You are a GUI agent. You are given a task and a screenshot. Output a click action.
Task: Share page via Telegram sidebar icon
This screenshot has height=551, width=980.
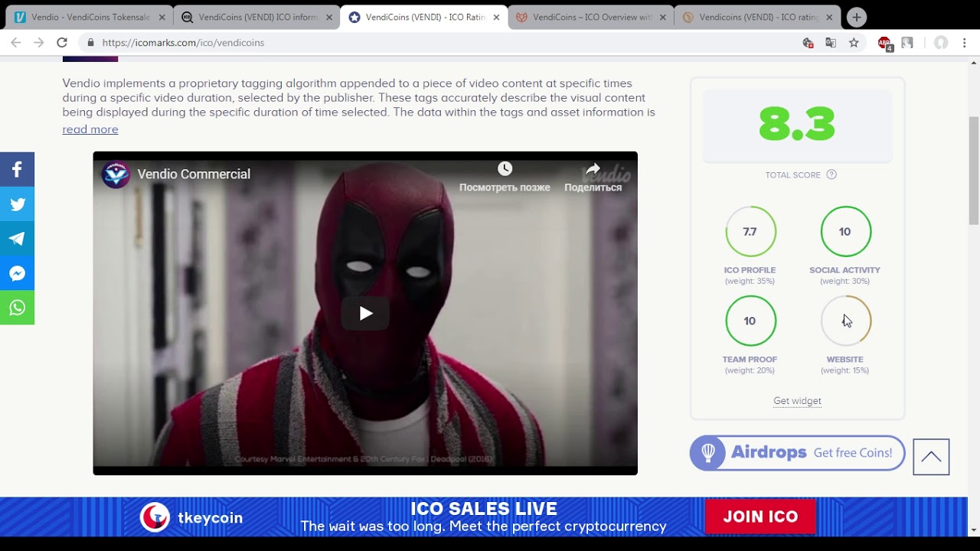click(17, 239)
